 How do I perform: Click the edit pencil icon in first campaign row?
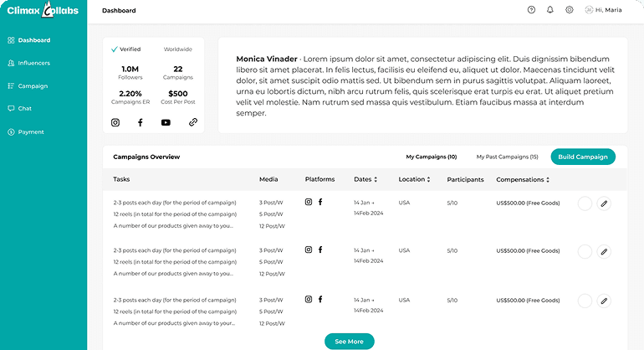tap(604, 203)
